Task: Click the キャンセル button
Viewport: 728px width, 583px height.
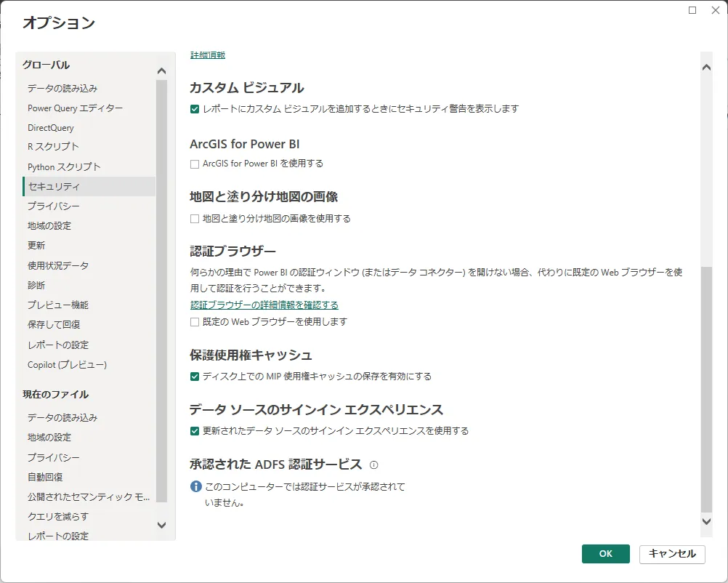Action: [672, 554]
